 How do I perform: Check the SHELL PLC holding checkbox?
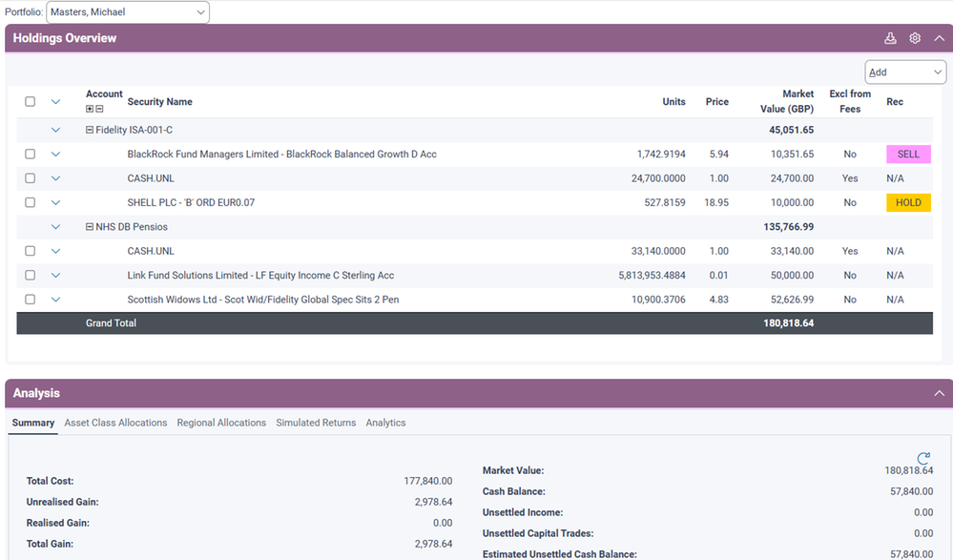(31, 203)
